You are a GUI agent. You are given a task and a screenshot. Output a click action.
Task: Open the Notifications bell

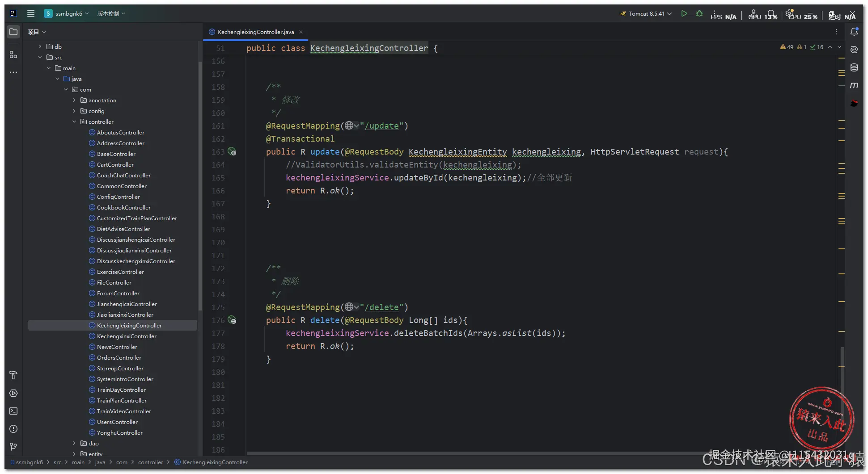pos(854,31)
